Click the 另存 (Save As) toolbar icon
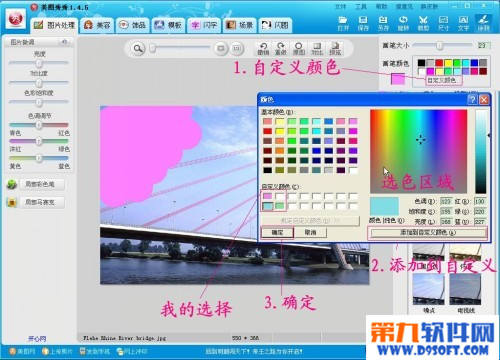Screen dimensions: 500x360 [383, 23]
